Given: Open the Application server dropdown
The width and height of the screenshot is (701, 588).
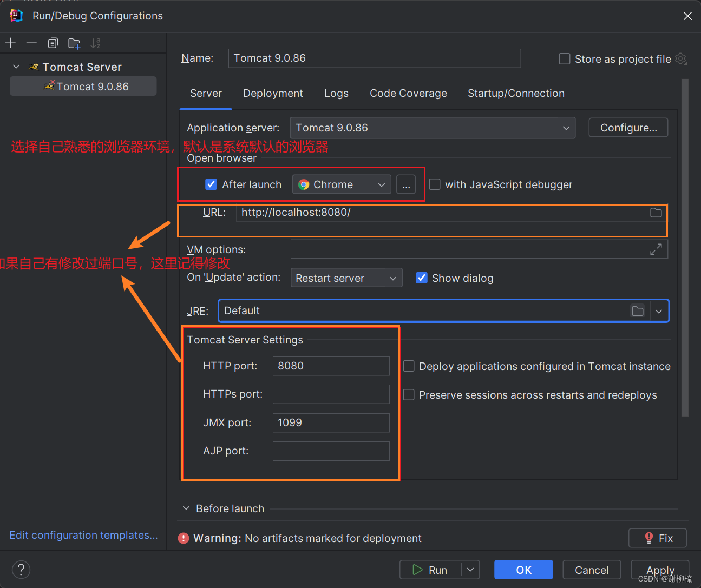Looking at the screenshot, I should pos(566,128).
